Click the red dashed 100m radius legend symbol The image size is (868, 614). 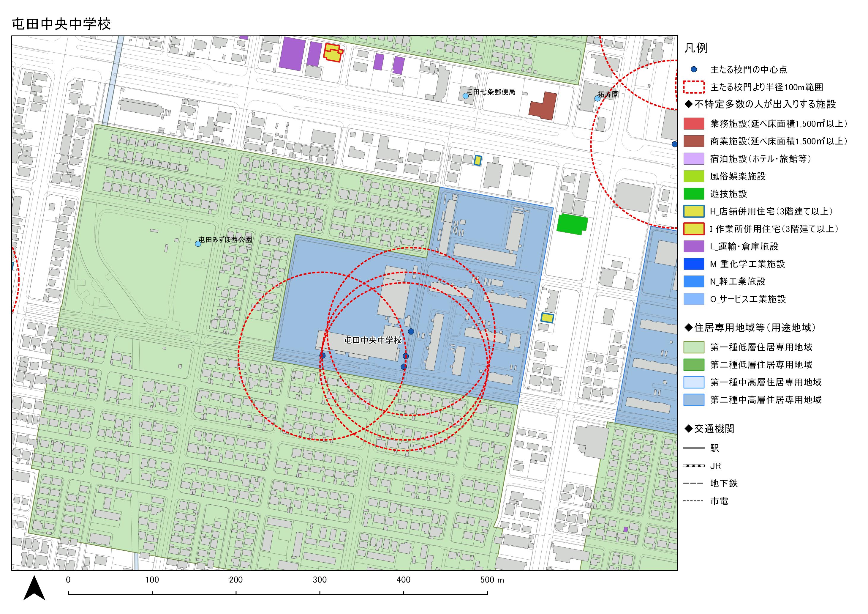694,87
